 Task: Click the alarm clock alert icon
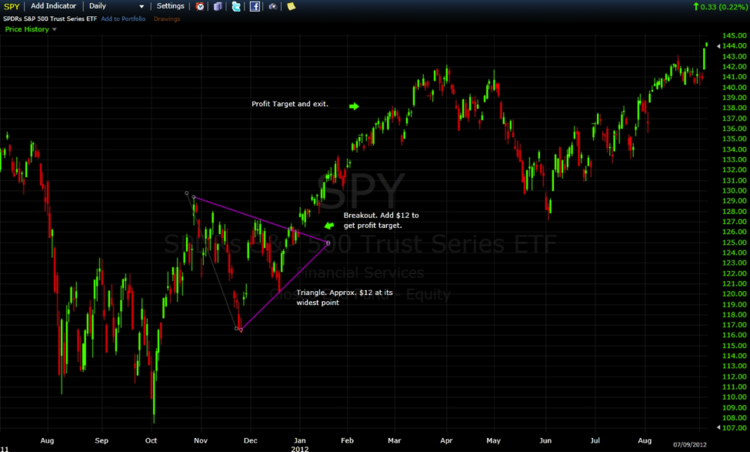(x=200, y=6)
